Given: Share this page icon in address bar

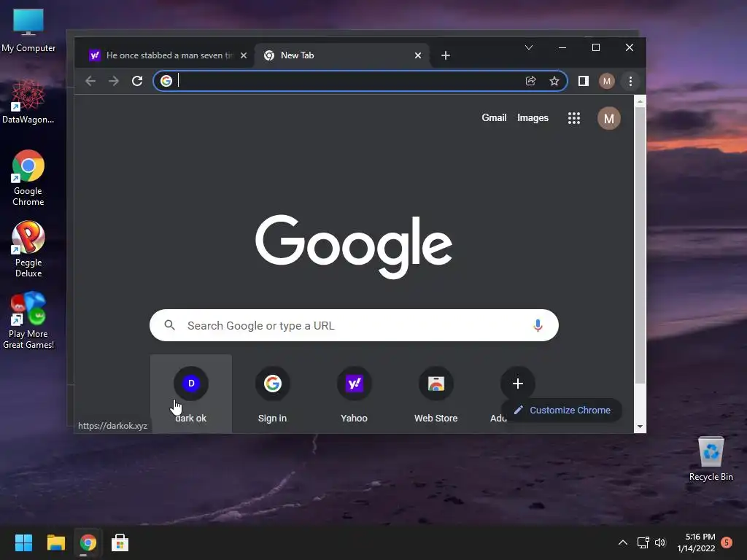Looking at the screenshot, I should [x=531, y=81].
